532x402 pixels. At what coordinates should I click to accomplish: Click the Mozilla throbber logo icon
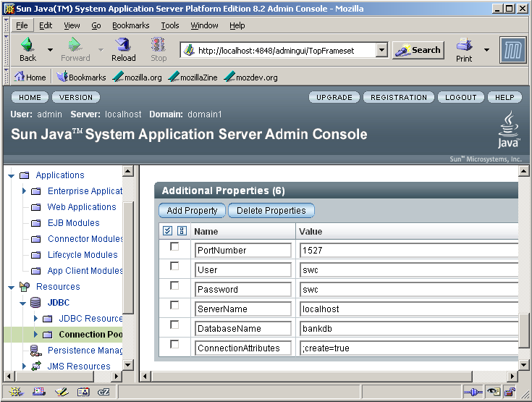(x=512, y=50)
